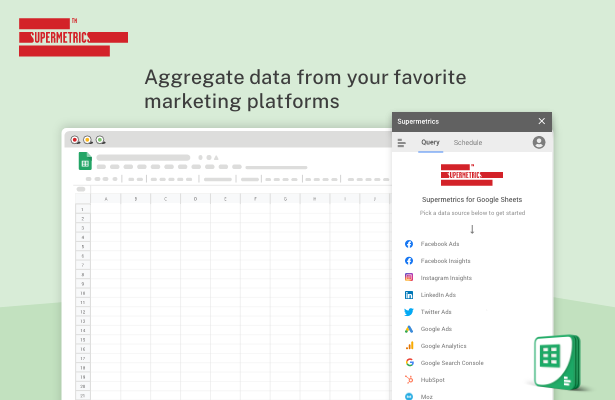Choose Facebook Ads data source

pos(439,244)
